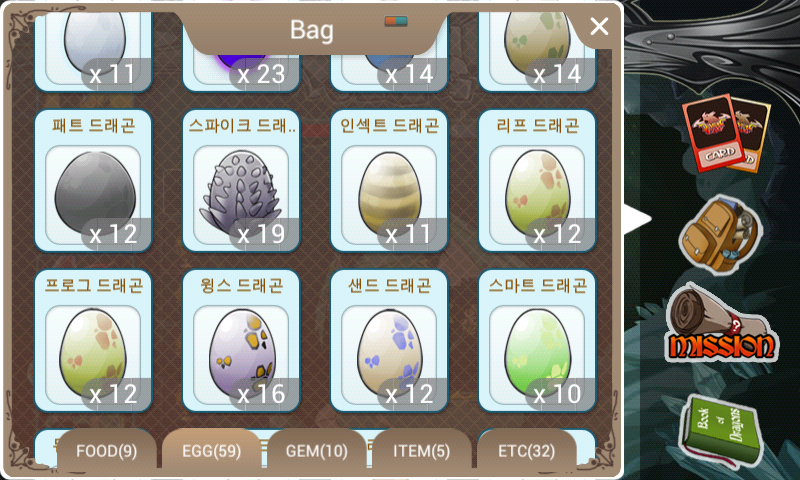Select the white egg with x11 count
The width and height of the screenshot is (800, 480).
(93, 51)
